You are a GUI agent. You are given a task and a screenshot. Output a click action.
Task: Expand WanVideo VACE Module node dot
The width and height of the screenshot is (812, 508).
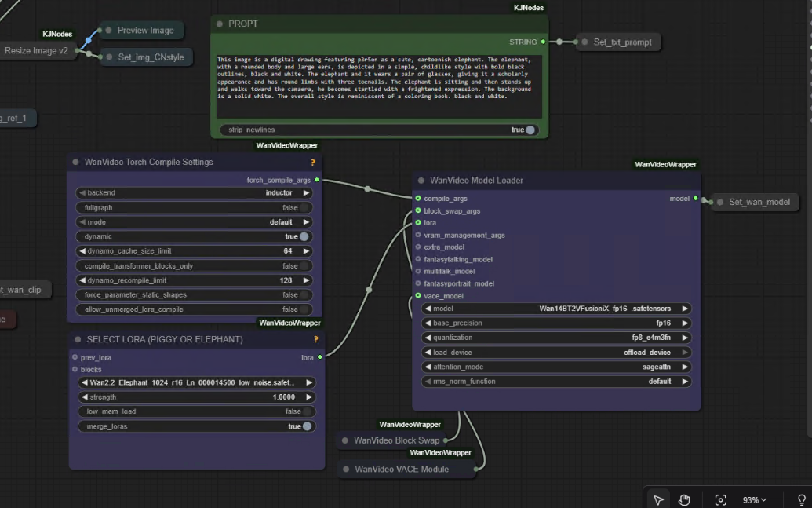(346, 469)
